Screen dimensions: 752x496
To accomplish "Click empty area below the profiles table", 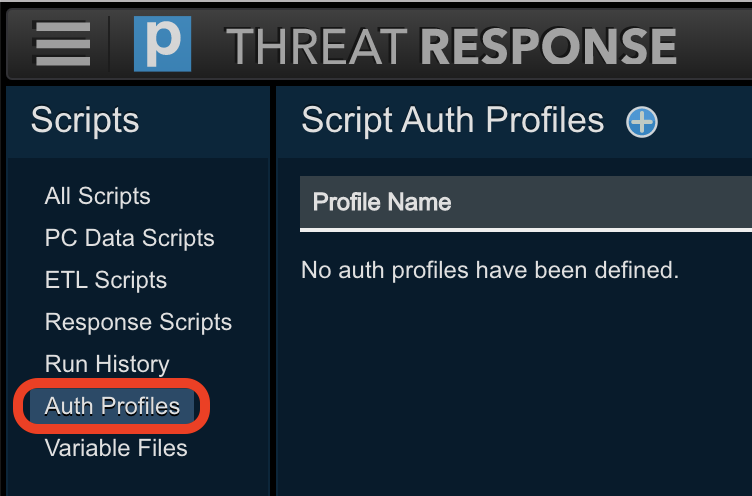I will click(510, 390).
